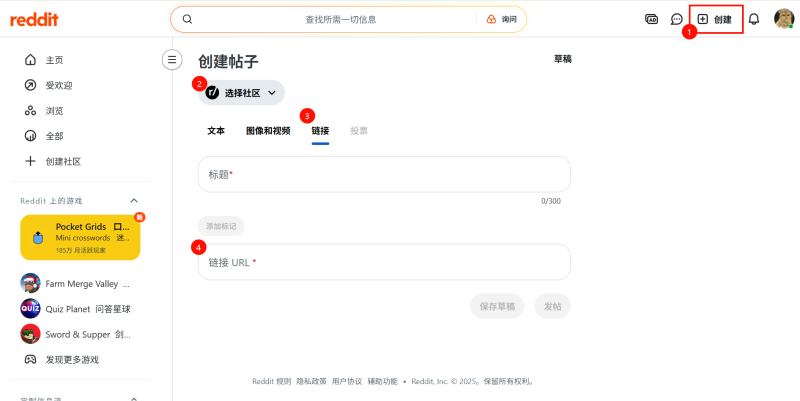Viewport: 800px width, 401px height.
Task: Open the Reddit 规则 footer link
Action: pyautogui.click(x=272, y=382)
